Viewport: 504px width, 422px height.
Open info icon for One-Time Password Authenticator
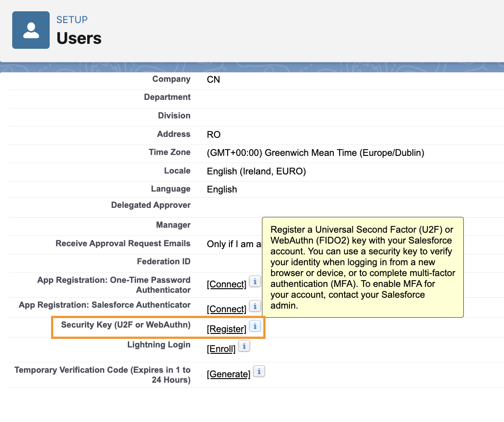tap(255, 281)
